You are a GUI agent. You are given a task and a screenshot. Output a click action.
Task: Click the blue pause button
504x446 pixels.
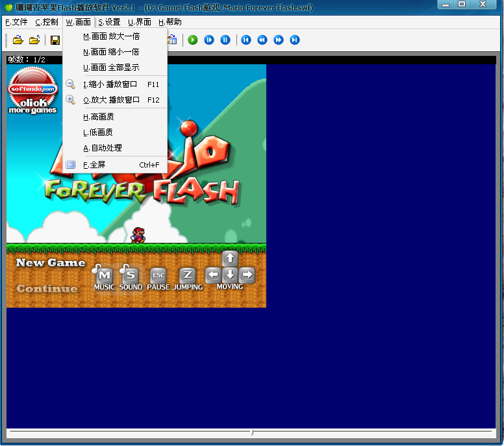pyautogui.click(x=225, y=40)
